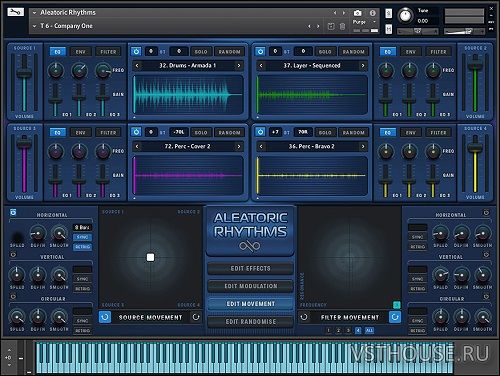Toggle power for 32. Drums - Armada 1
Viewport: 500px width, 376px height.
coord(136,51)
